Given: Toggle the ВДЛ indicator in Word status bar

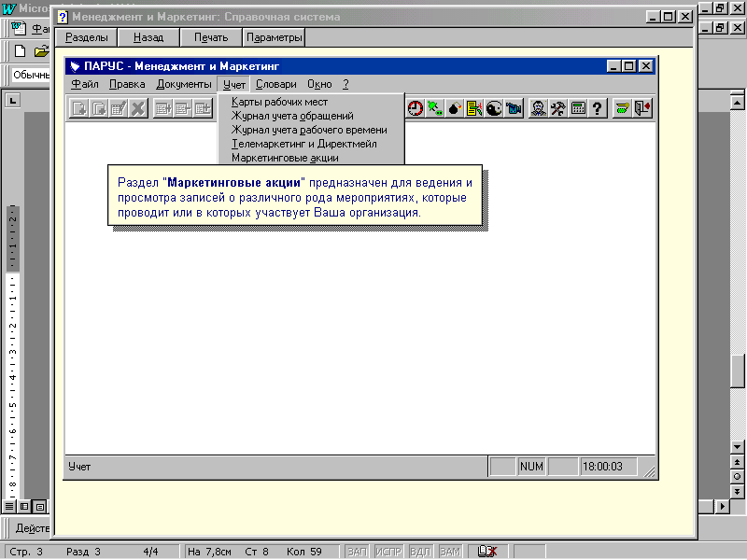Looking at the screenshot, I should point(420,552).
